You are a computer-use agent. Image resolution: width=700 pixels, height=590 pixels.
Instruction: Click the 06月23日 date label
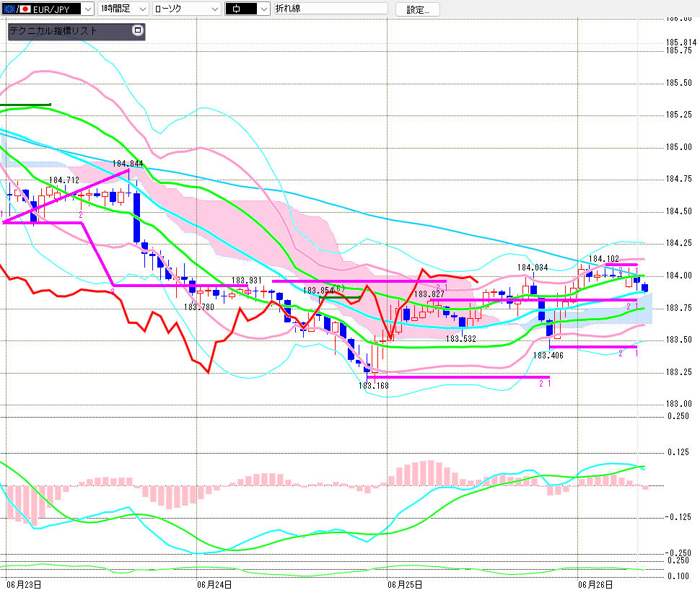pos(24,585)
